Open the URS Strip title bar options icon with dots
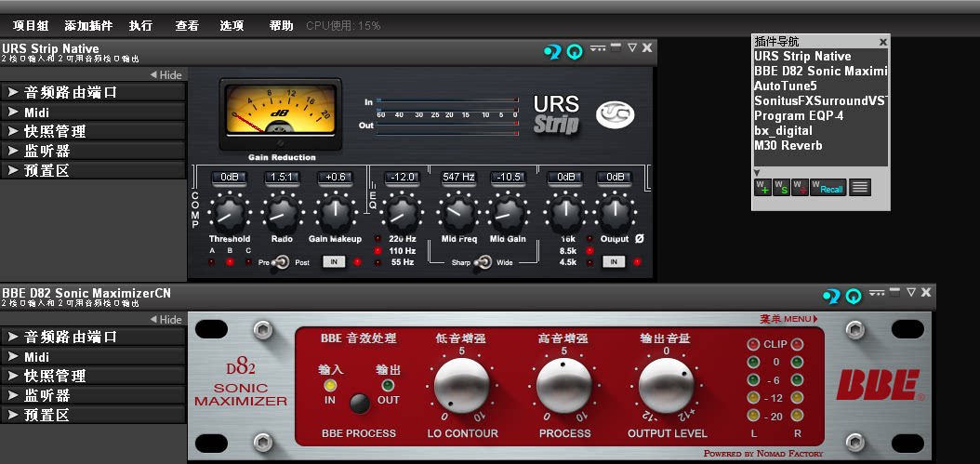 pos(598,47)
